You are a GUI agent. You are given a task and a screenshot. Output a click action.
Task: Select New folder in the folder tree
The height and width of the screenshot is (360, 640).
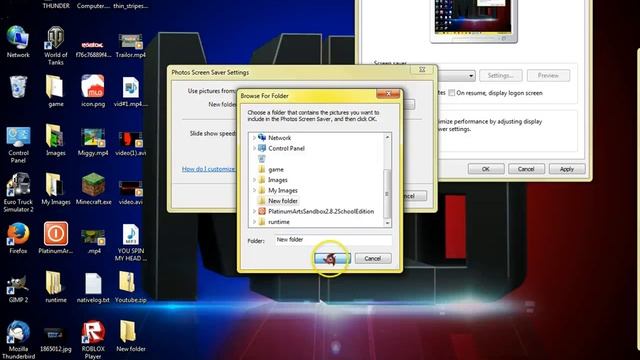(282, 201)
